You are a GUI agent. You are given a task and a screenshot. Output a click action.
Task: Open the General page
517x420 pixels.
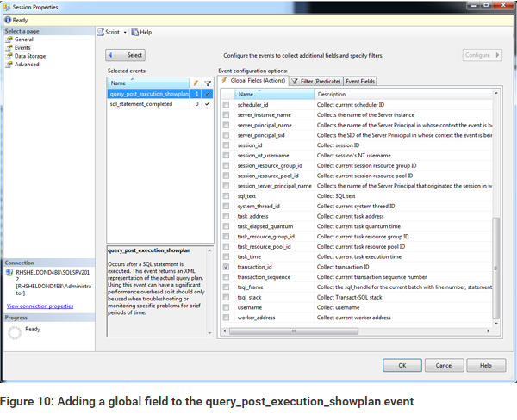tap(24, 40)
